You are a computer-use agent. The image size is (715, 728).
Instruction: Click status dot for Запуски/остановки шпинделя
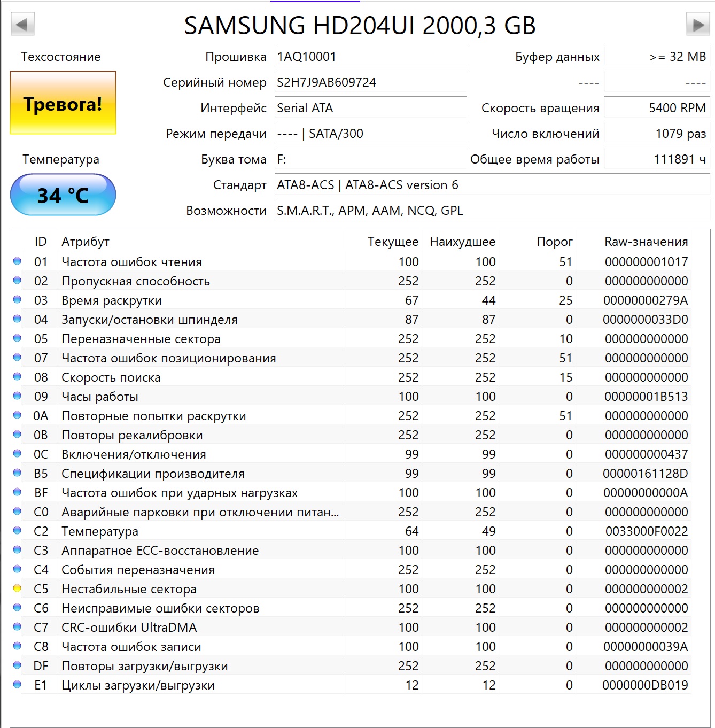click(x=17, y=319)
